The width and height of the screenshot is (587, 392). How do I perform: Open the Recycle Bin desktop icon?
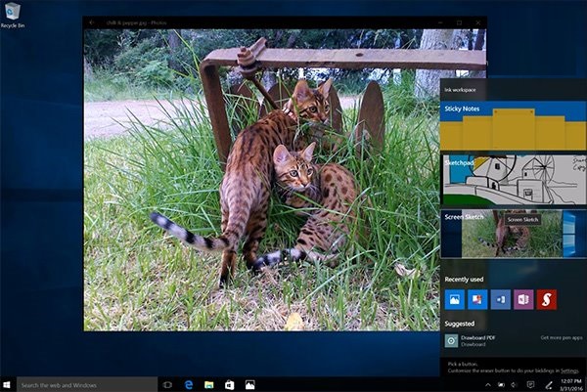click(x=13, y=15)
